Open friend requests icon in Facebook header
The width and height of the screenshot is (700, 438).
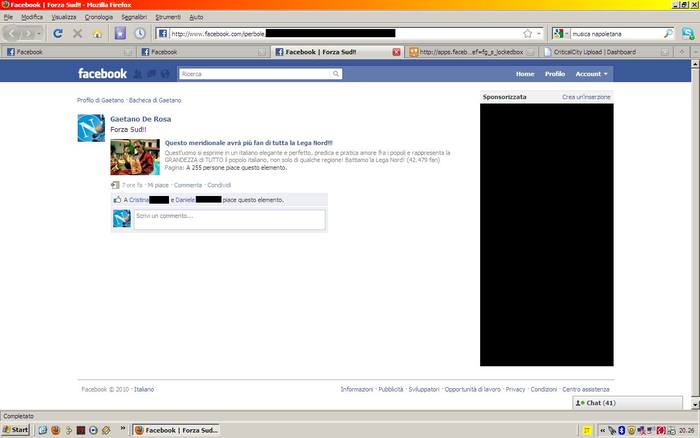pos(138,74)
